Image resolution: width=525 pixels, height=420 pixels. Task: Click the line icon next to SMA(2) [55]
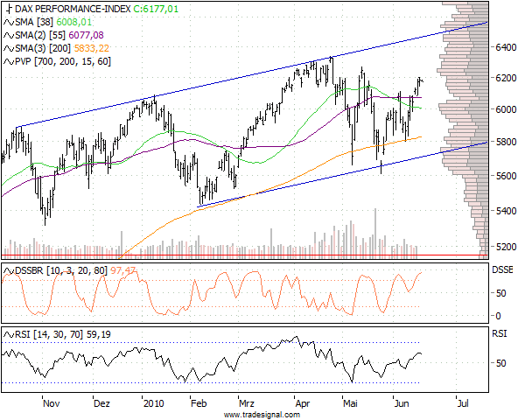pyautogui.click(x=9, y=35)
